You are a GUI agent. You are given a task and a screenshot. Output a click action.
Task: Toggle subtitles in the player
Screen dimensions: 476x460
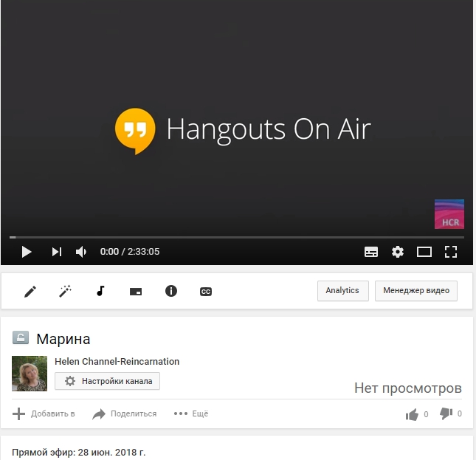(371, 252)
